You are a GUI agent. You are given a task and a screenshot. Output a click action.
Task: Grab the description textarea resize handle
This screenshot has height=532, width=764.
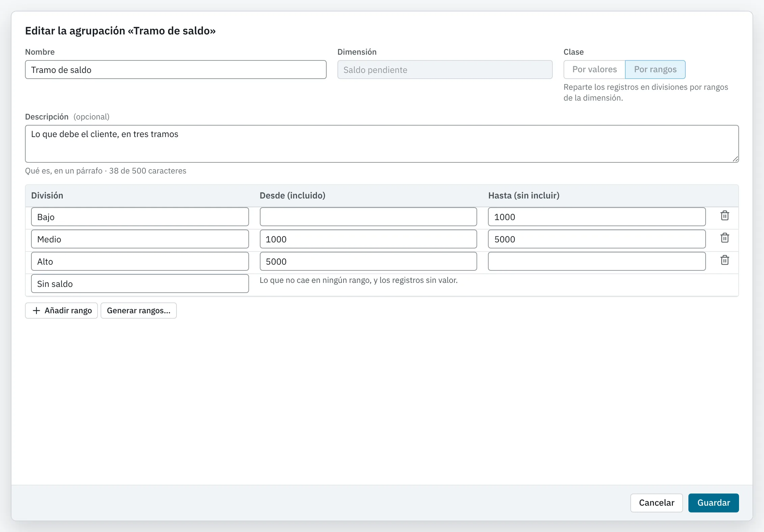click(735, 159)
